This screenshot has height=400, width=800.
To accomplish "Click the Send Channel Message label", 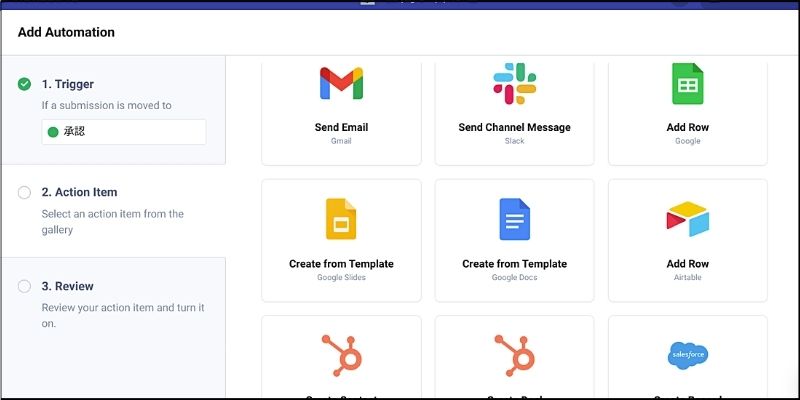I will click(x=514, y=128).
